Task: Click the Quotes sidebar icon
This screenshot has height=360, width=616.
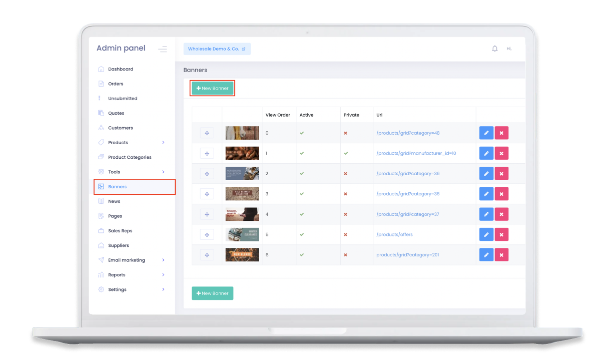Action: coord(101,113)
